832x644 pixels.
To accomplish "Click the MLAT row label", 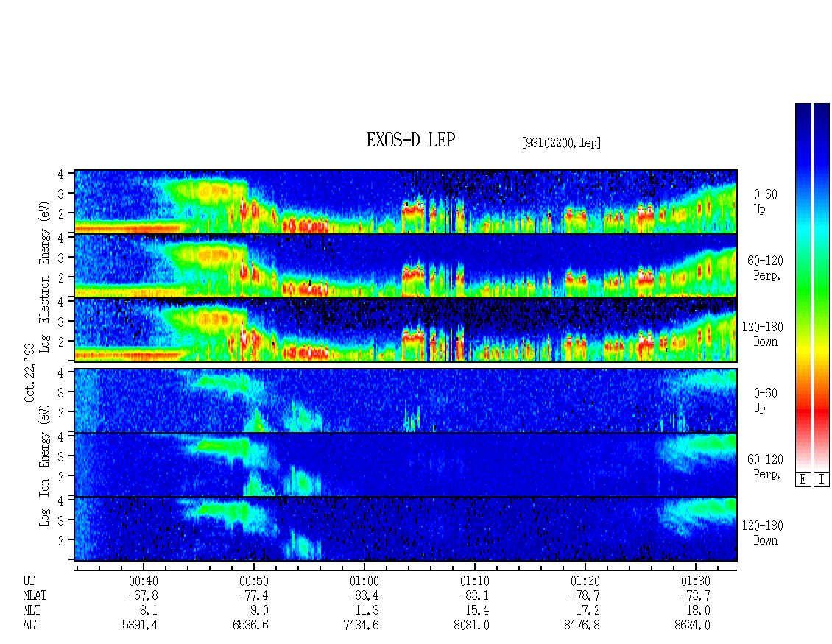I will pos(35,595).
